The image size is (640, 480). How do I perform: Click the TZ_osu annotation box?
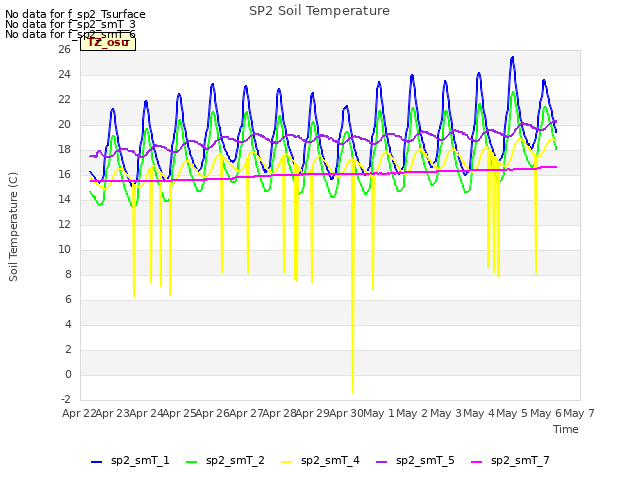click(x=108, y=43)
